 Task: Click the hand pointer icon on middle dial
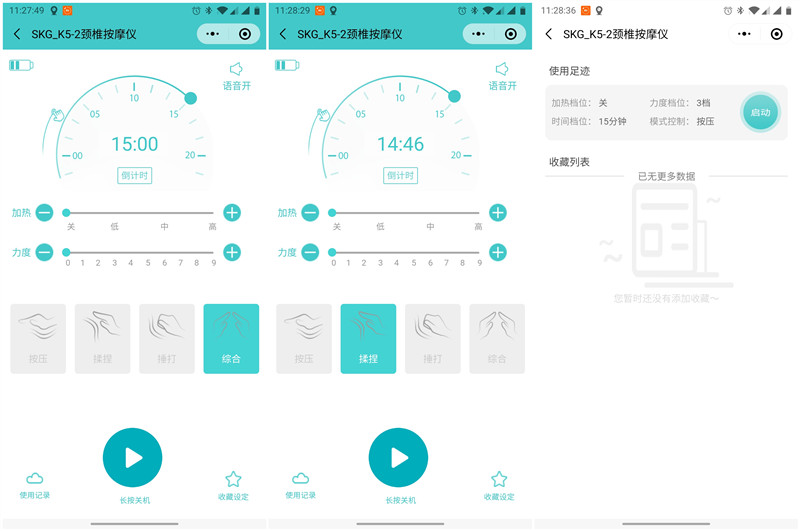(323, 115)
